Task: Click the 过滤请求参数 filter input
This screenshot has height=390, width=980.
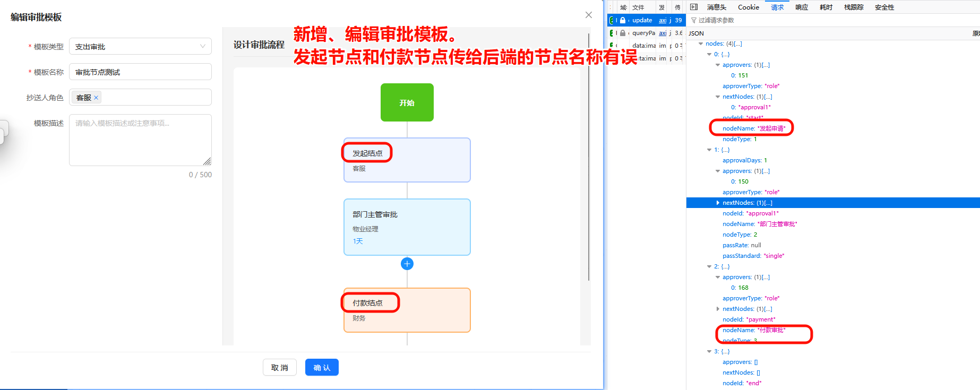Action: pos(833,20)
